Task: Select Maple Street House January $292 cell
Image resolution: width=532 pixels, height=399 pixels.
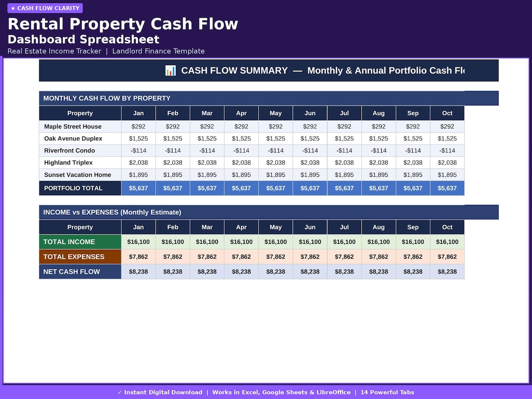Action: tap(138, 127)
